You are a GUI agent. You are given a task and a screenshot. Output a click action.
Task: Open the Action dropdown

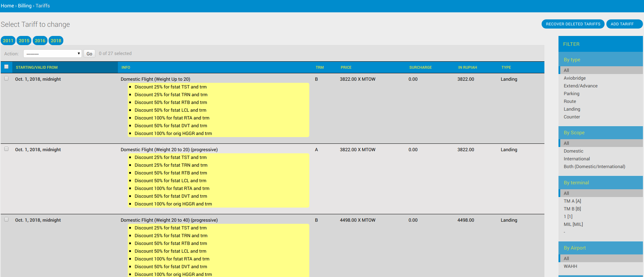(53, 54)
